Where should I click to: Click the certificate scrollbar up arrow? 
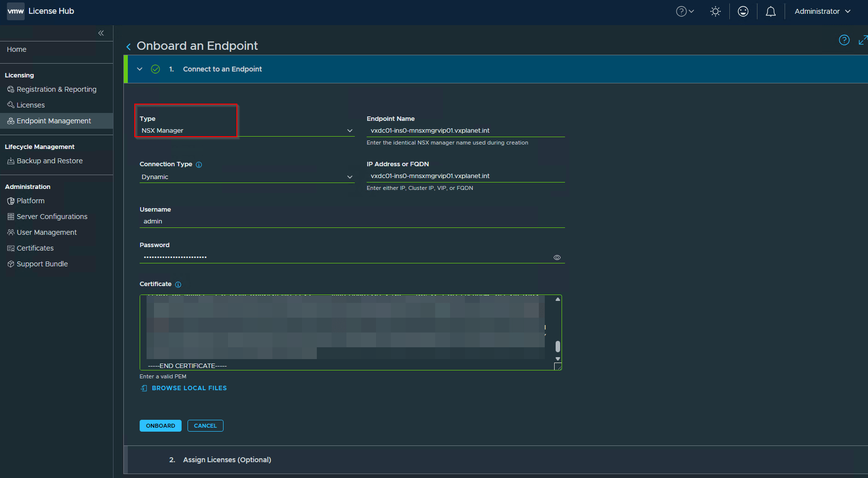coord(558,299)
